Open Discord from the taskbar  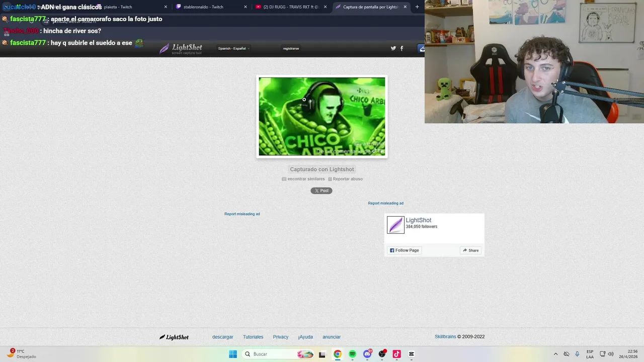pos(367,354)
